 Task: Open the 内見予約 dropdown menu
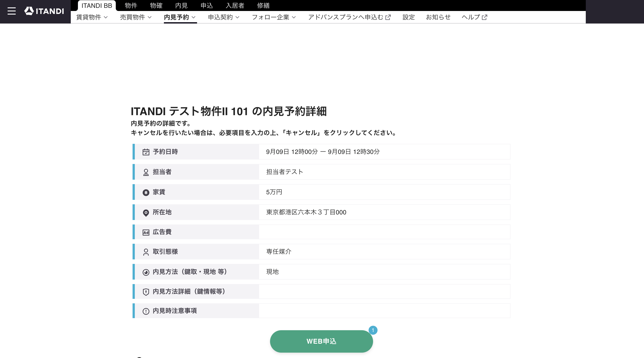click(x=180, y=17)
